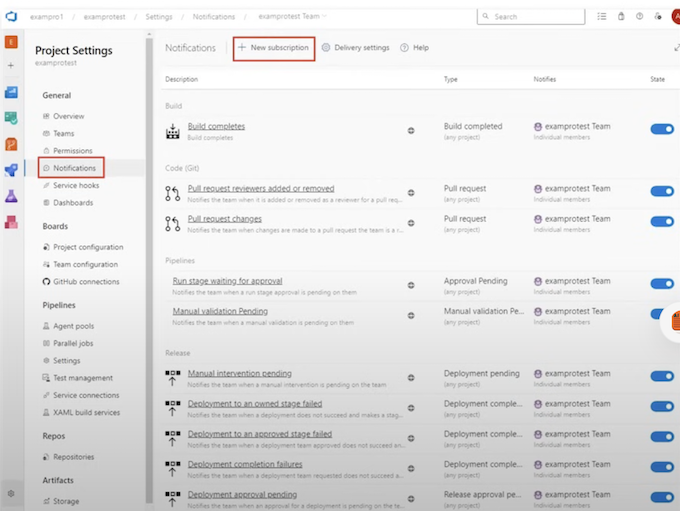The image size is (680, 511).
Task: Open Test Plans flask icon in rail
Action: click(11, 196)
